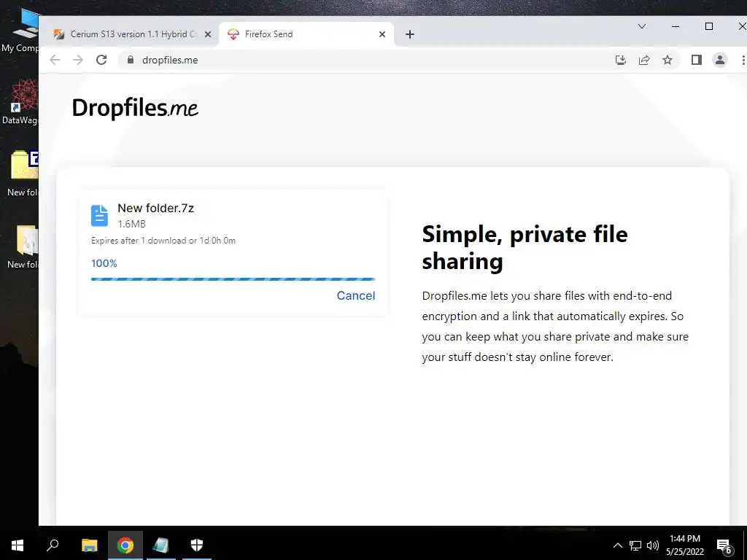Click the Dropfiles.me logo
The height and width of the screenshot is (560, 747).
[x=135, y=108]
